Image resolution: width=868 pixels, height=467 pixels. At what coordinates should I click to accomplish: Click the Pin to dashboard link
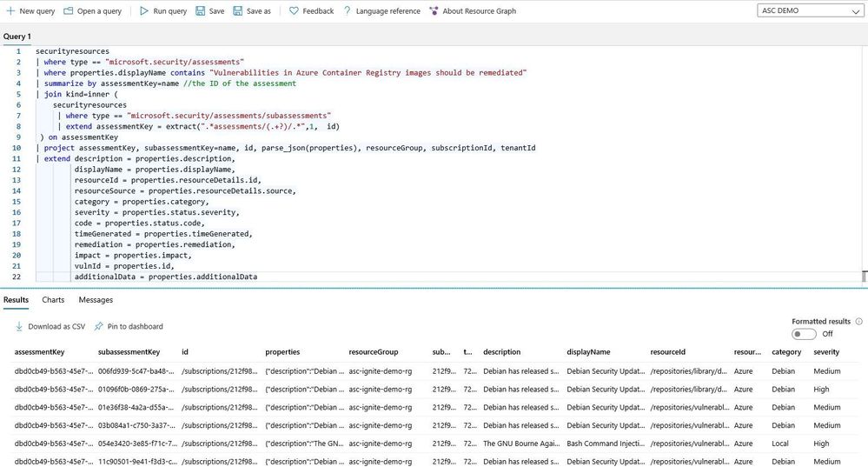135,326
